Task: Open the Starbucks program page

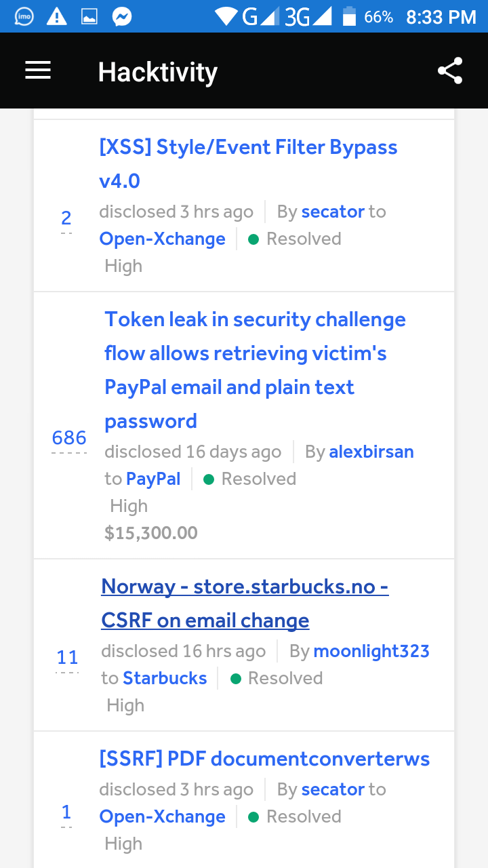Action: point(165,678)
